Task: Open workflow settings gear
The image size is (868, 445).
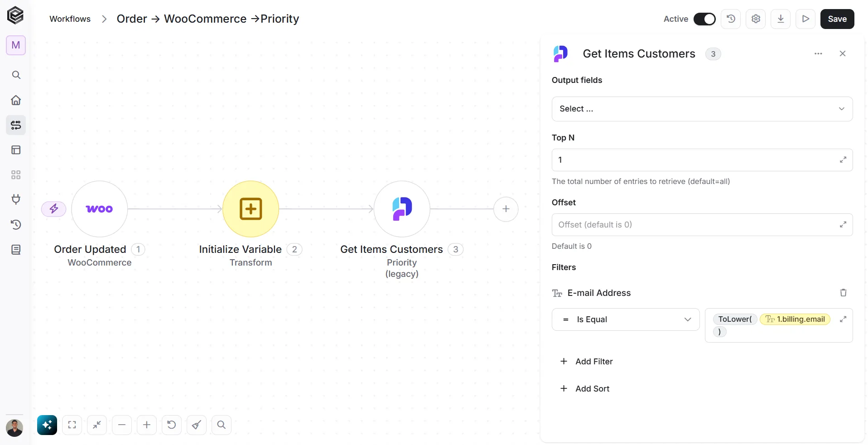Action: tap(756, 19)
